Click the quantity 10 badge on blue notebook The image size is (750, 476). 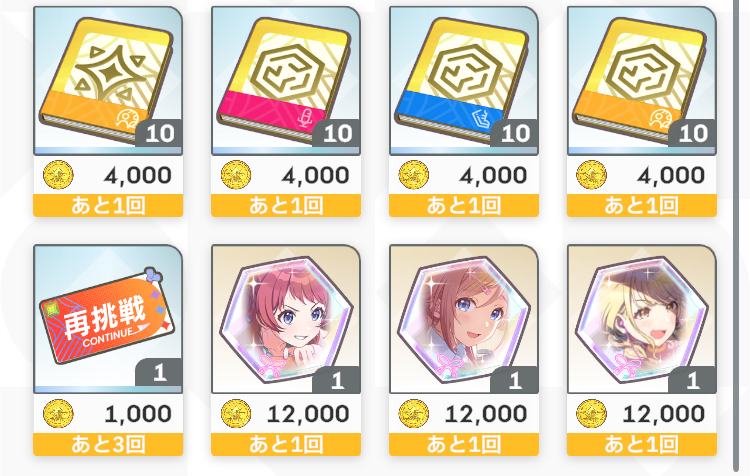pos(515,133)
